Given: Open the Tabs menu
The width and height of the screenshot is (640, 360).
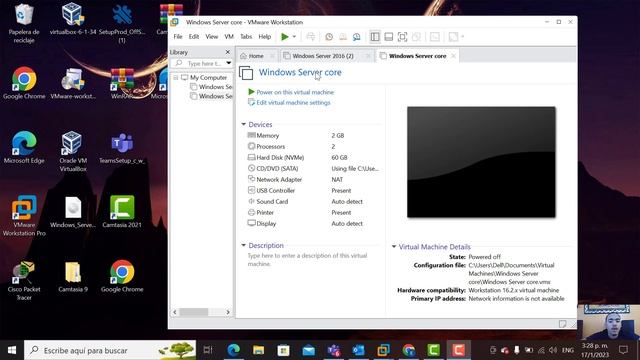Looking at the screenshot, I should [x=246, y=37].
